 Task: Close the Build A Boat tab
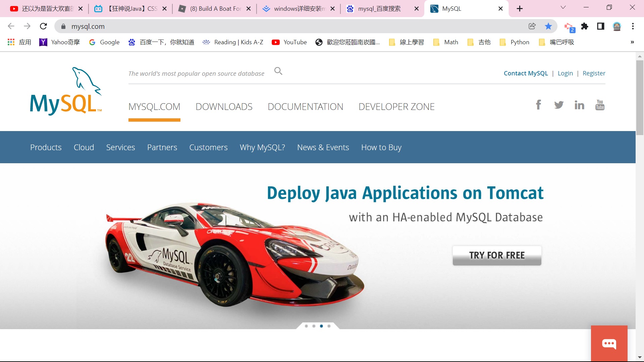pyautogui.click(x=249, y=9)
